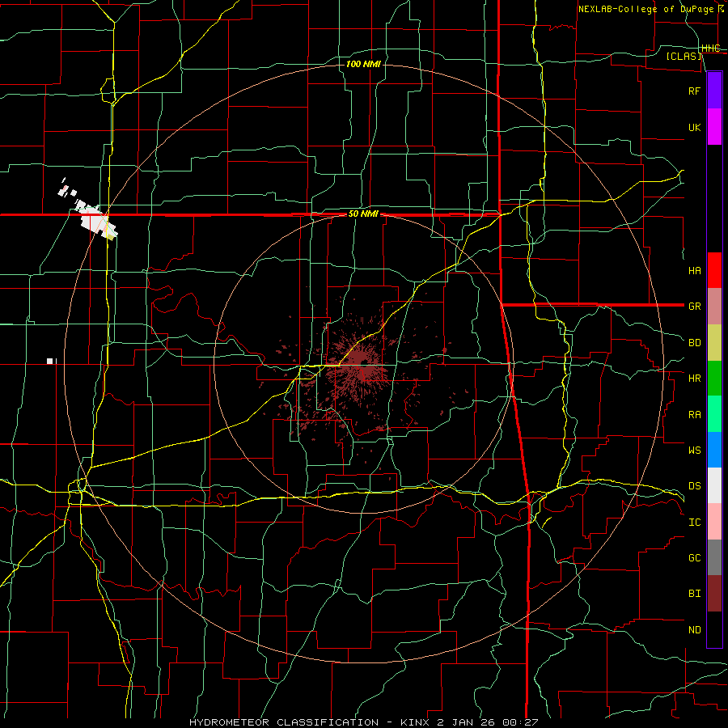Click the UK legend label
The width and height of the screenshot is (728, 728).
pos(694,127)
